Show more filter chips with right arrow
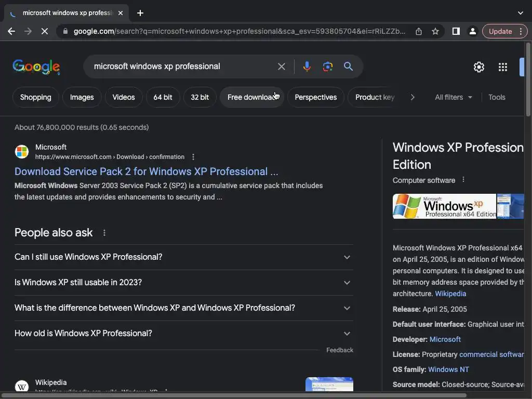The height and width of the screenshot is (399, 532). [413, 97]
